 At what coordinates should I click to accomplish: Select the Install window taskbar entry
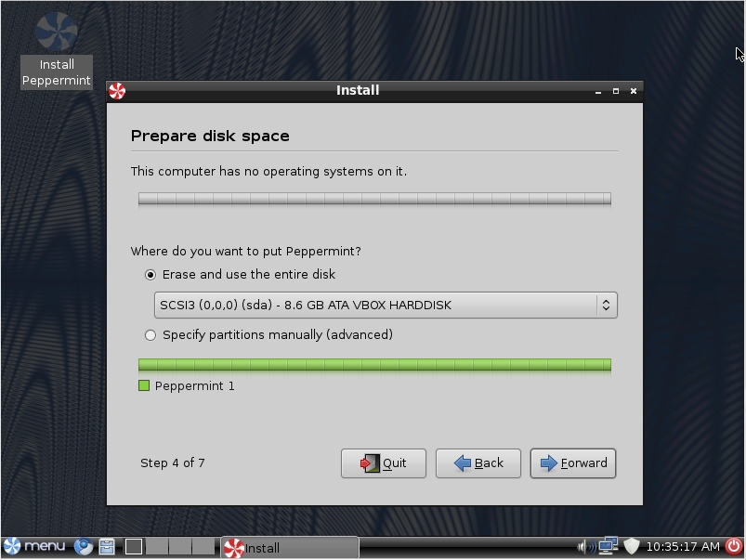[x=290, y=547]
